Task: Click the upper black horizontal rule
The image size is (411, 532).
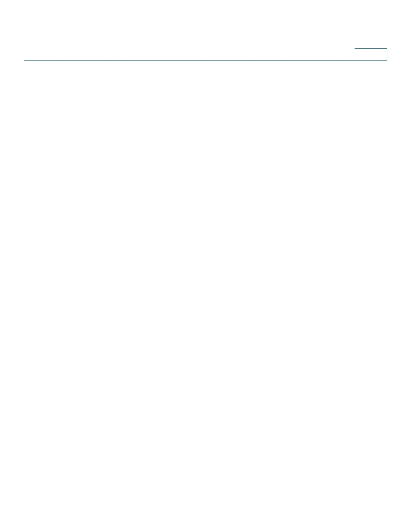Action: [x=248, y=331]
